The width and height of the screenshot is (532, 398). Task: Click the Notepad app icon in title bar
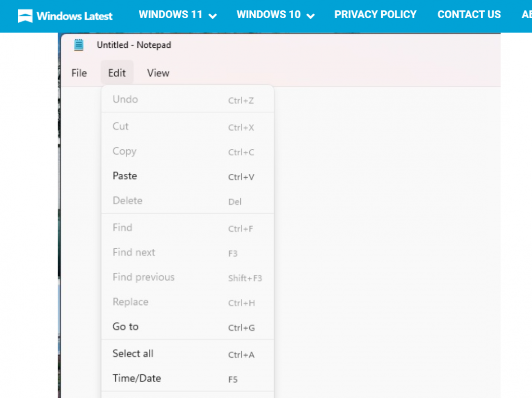coord(79,45)
